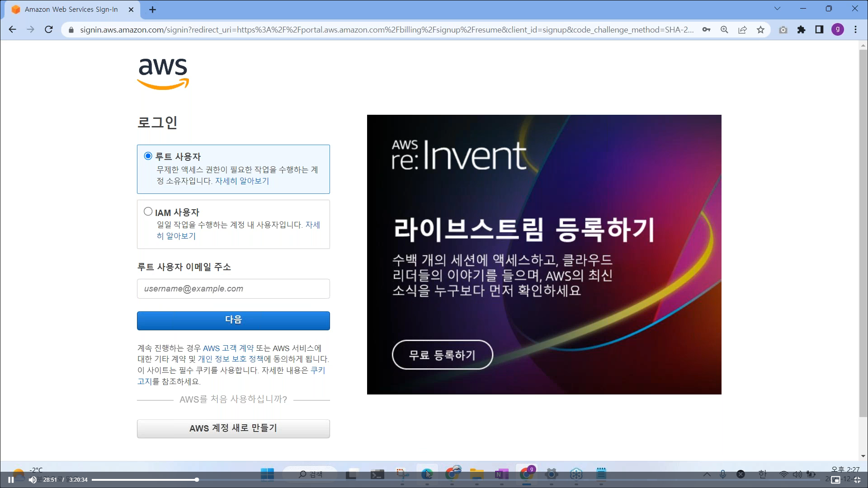
Task: Reload the AWS sign-in page
Action: 49,30
